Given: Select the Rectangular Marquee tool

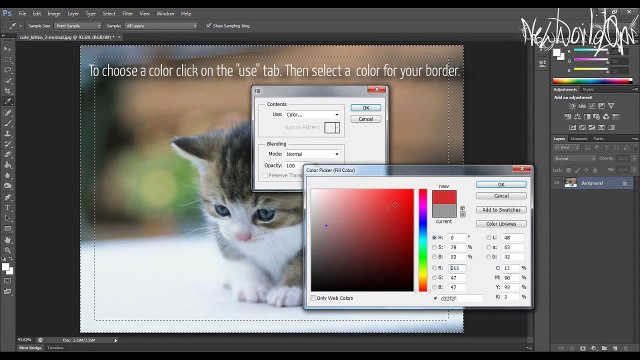Looking at the screenshot, I should coord(8,60).
